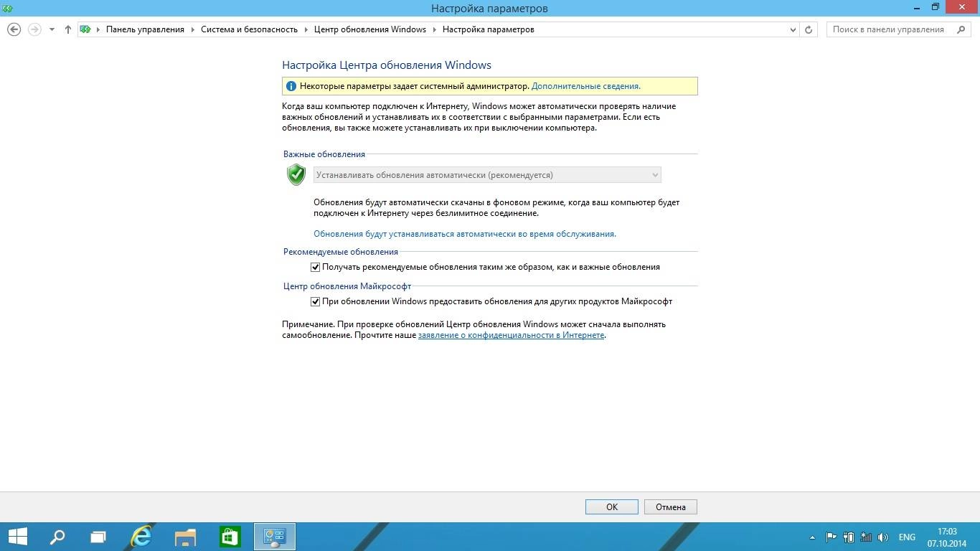The width and height of the screenshot is (980, 551).
Task: Click the Forward navigation arrow
Action: click(x=34, y=29)
